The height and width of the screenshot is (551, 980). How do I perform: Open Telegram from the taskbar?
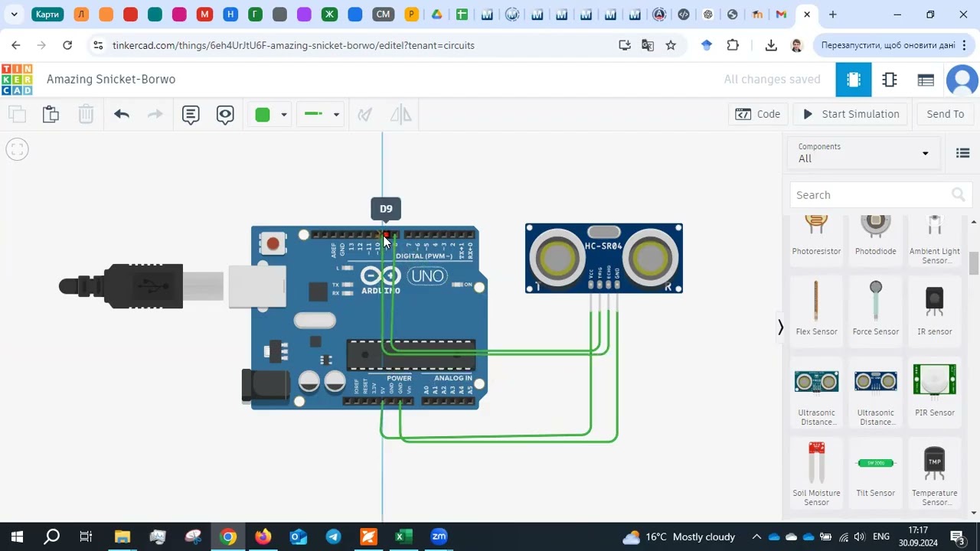point(333,536)
